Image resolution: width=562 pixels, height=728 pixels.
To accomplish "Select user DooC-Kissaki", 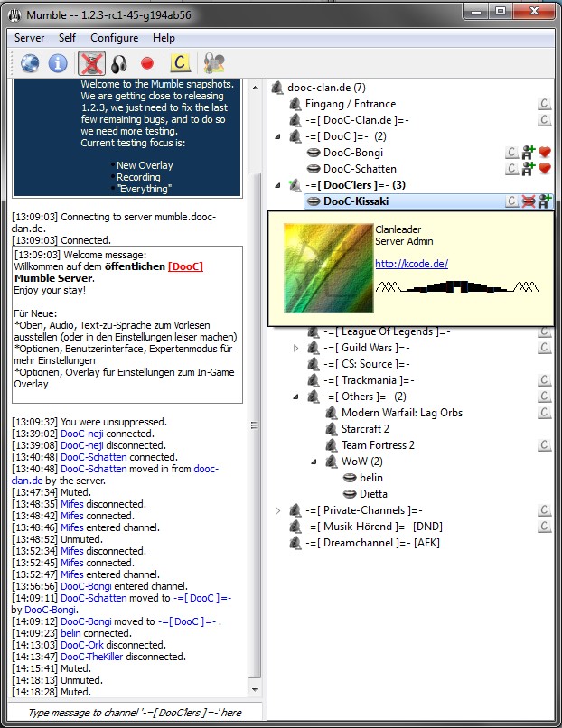I will (356, 201).
